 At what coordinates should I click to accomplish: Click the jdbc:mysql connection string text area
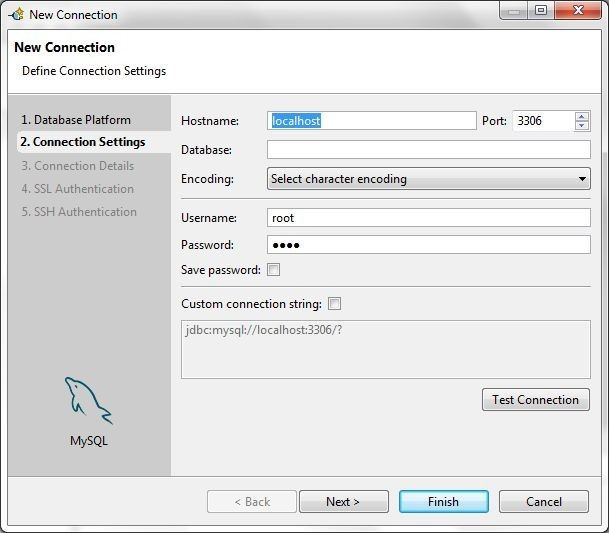click(x=386, y=349)
